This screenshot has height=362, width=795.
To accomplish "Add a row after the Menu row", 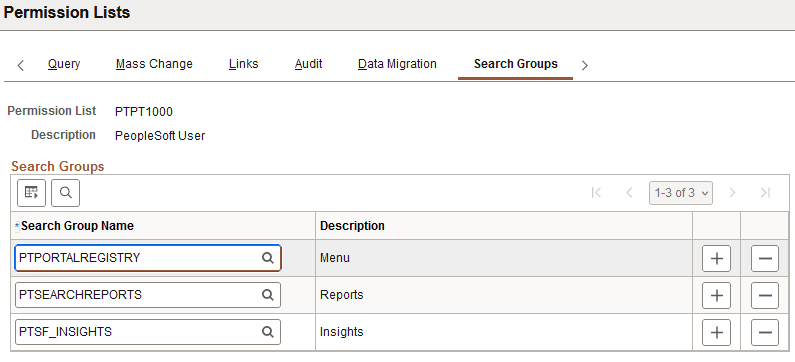I will coord(716,259).
